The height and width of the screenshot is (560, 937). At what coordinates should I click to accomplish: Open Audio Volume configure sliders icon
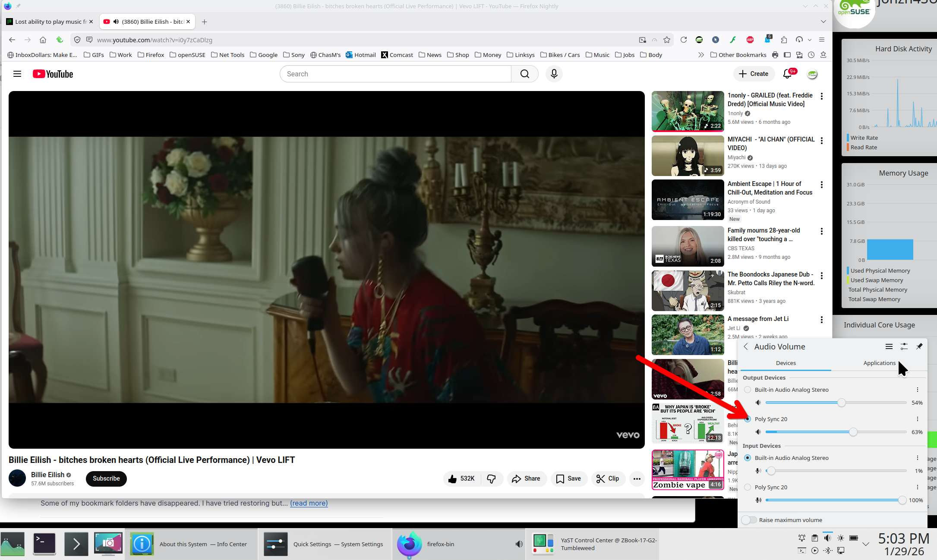pos(904,346)
